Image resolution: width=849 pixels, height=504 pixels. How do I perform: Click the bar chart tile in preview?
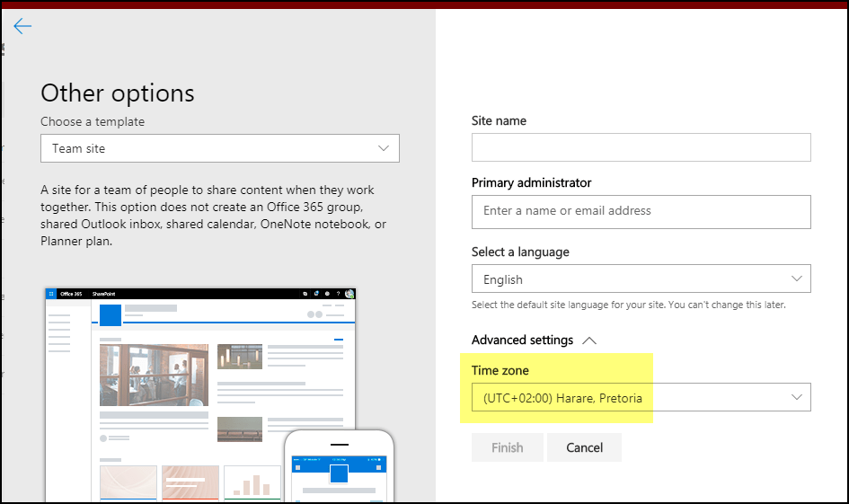(x=252, y=482)
